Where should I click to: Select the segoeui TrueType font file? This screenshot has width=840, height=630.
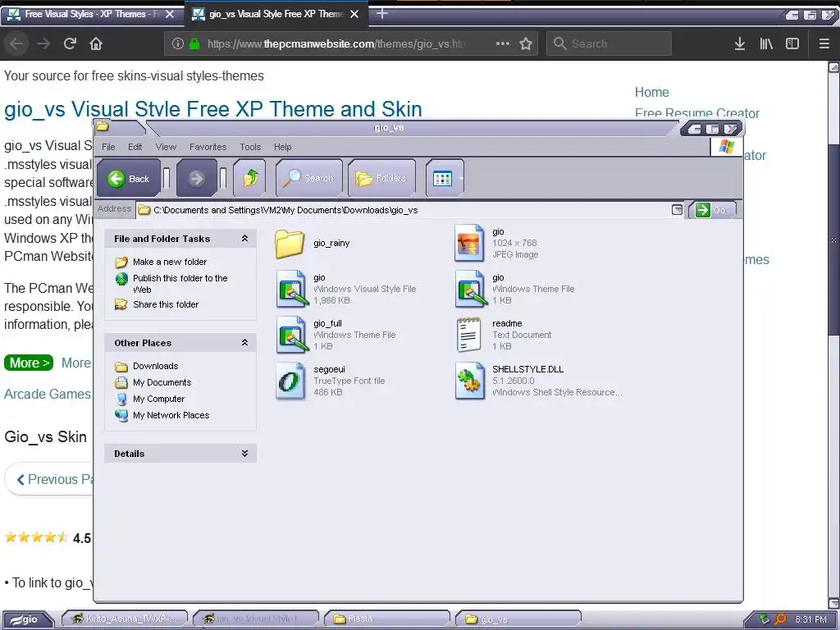point(290,381)
